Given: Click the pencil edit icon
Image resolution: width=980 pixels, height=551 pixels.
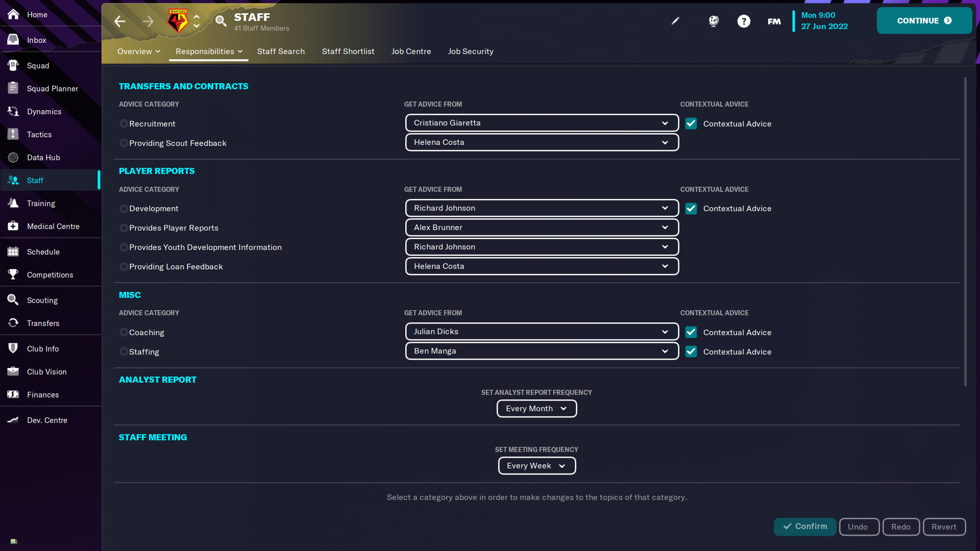Looking at the screenshot, I should 675,21.
